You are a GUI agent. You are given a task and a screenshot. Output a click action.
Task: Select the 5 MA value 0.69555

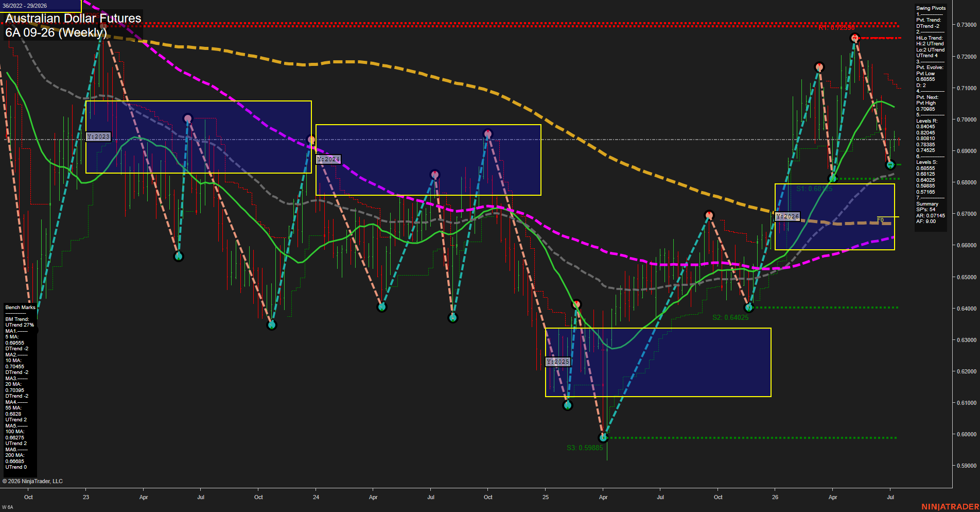15,343
